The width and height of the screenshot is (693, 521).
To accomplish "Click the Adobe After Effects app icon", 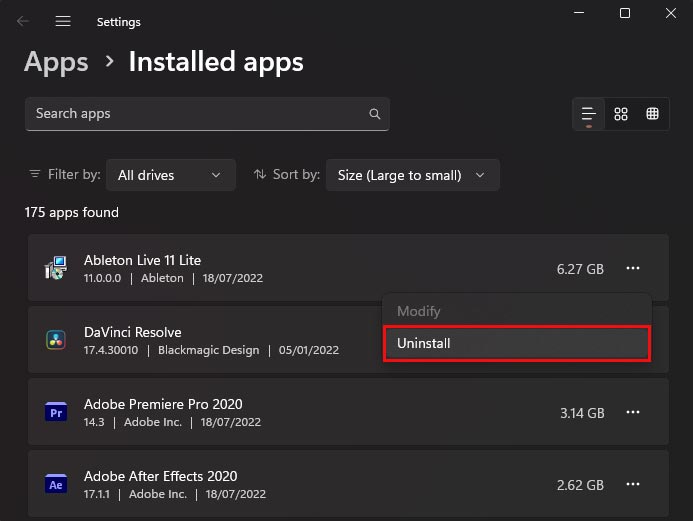I will tap(56, 484).
